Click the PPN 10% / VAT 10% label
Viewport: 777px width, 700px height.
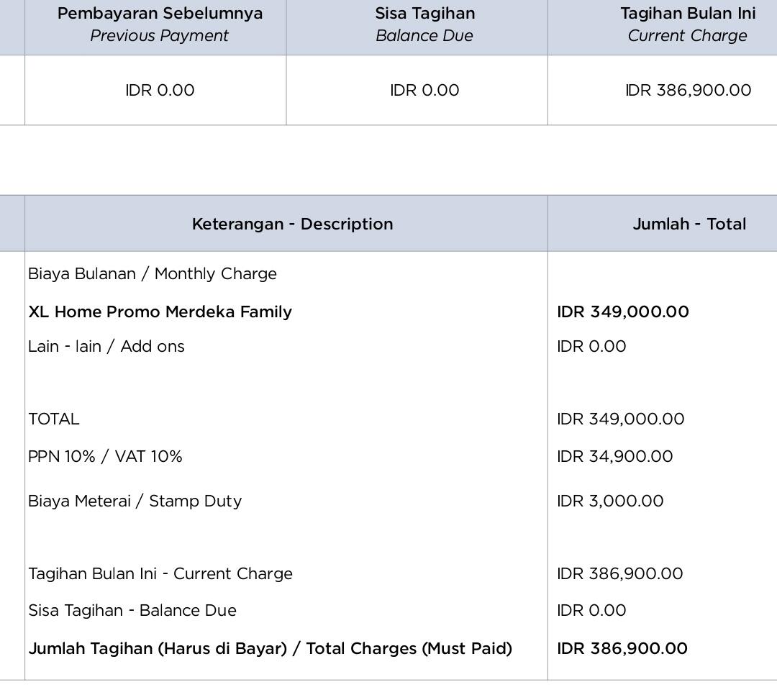click(x=105, y=457)
